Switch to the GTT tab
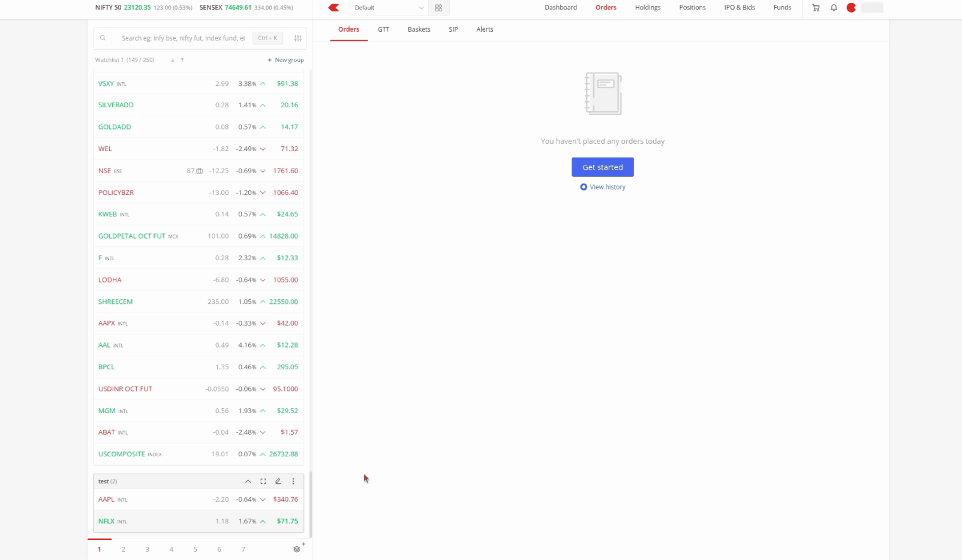The image size is (962, 560). click(x=384, y=29)
